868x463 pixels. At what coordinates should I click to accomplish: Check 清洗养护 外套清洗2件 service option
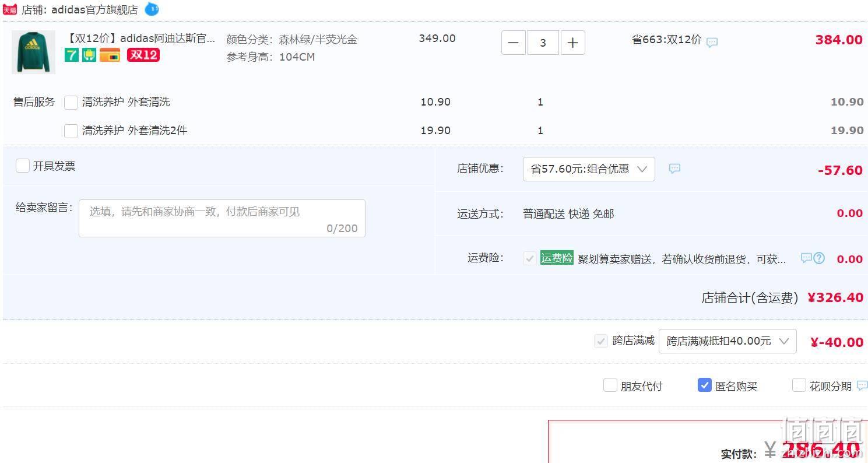(71, 131)
